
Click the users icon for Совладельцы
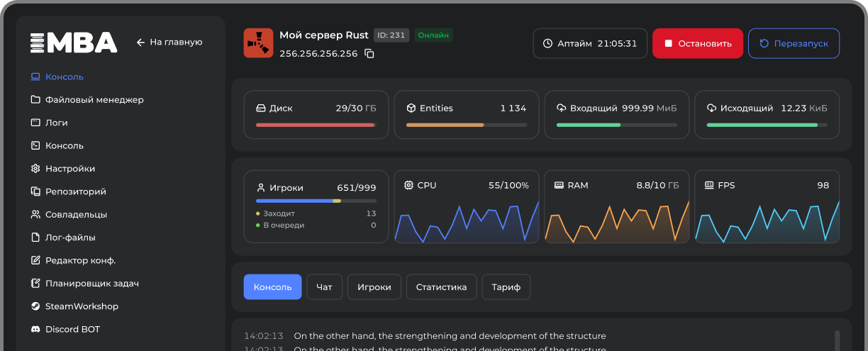[x=35, y=214]
